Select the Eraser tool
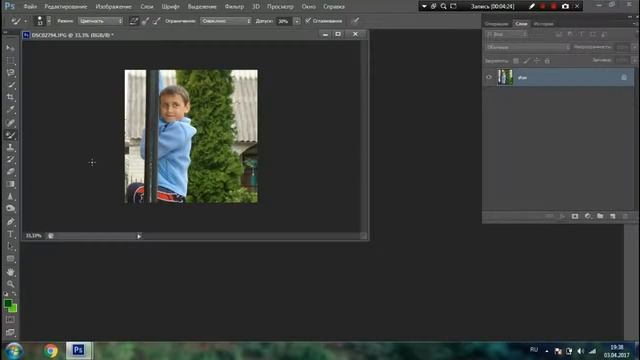Screen dimensions: 640x360 [10, 171]
